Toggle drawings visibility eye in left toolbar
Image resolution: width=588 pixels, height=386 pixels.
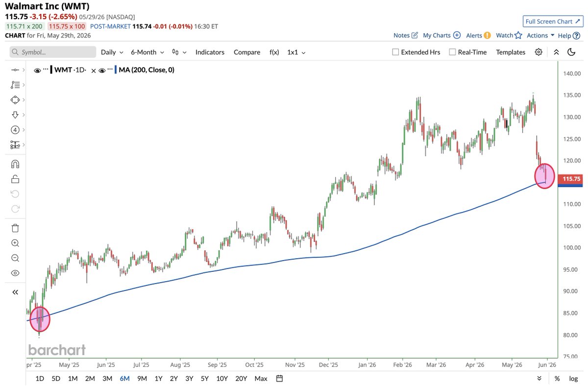point(15,273)
